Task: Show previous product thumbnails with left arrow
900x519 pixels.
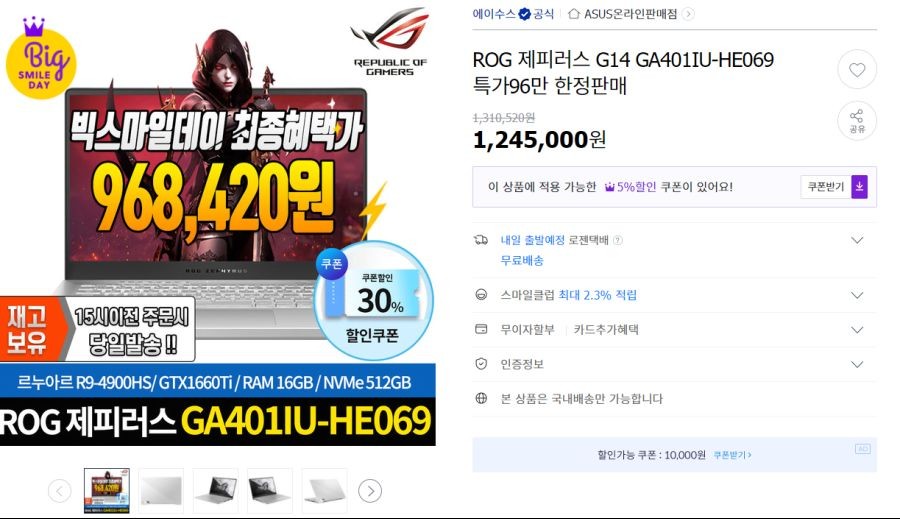Action: click(60, 491)
